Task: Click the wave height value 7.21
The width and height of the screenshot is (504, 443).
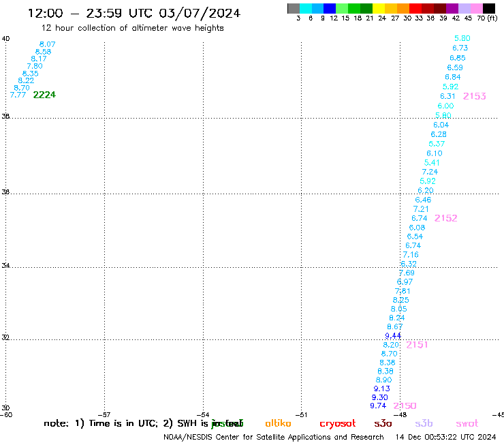Action: pyautogui.click(x=421, y=209)
